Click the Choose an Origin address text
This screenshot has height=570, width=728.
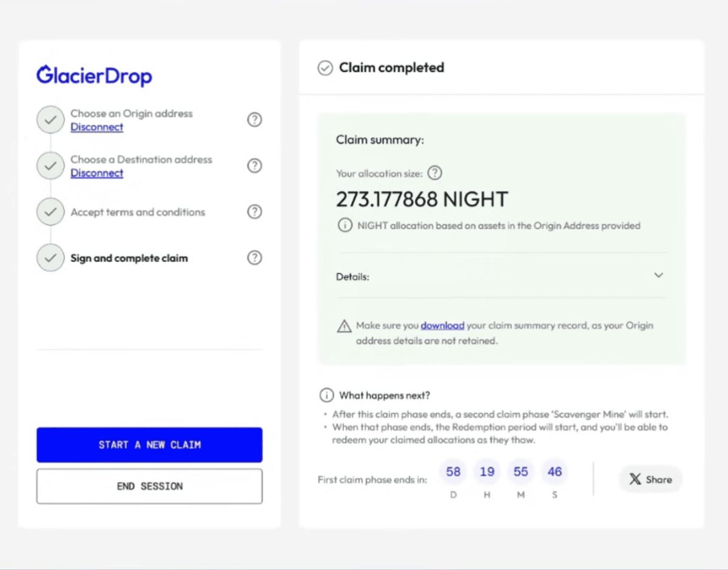click(132, 113)
